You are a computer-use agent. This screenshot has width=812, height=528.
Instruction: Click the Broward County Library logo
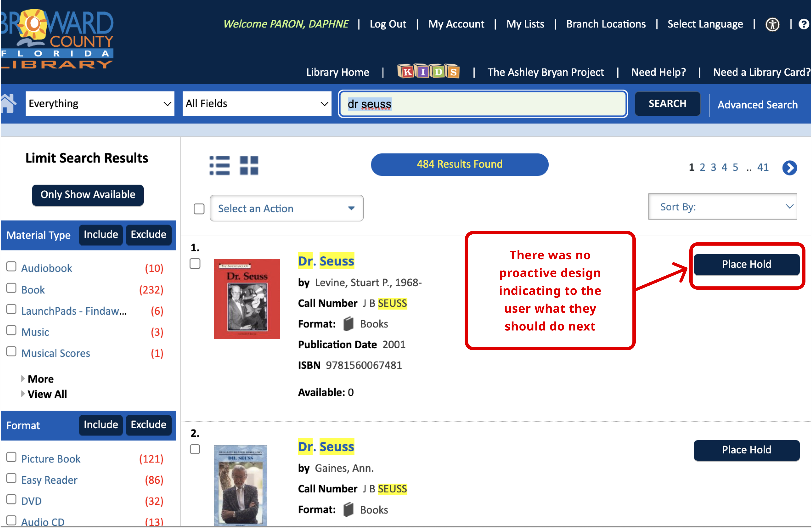[x=57, y=39]
